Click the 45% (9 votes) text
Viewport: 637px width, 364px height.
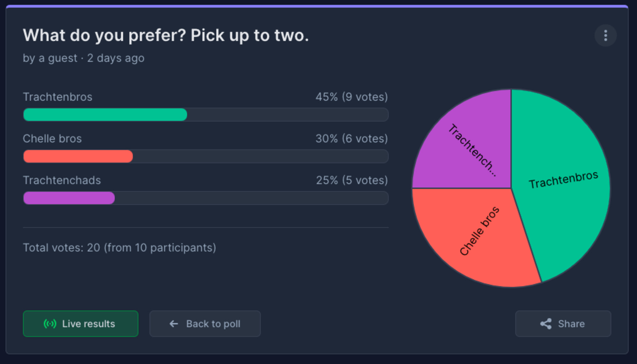coord(352,97)
